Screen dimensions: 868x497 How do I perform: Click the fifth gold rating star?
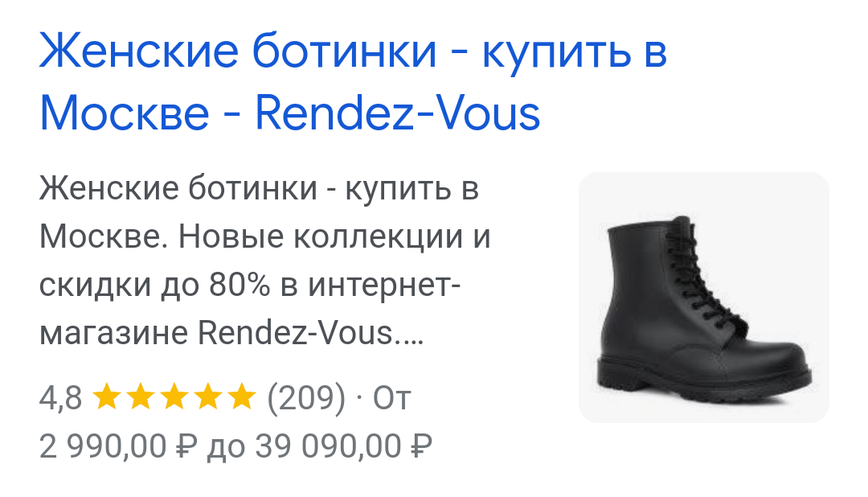pos(242,396)
